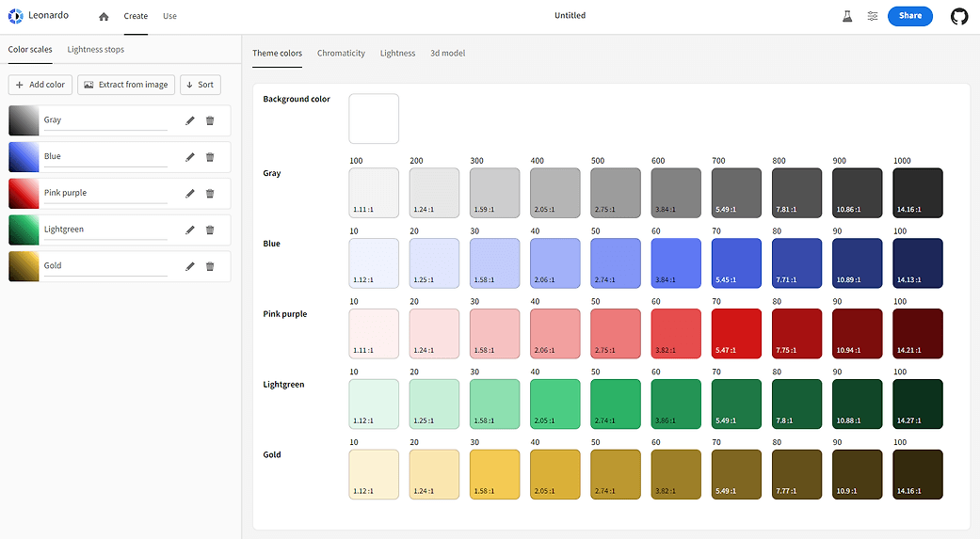Select the Pink purple 40 swatch
Screen dimensions: 980x539
(555, 334)
